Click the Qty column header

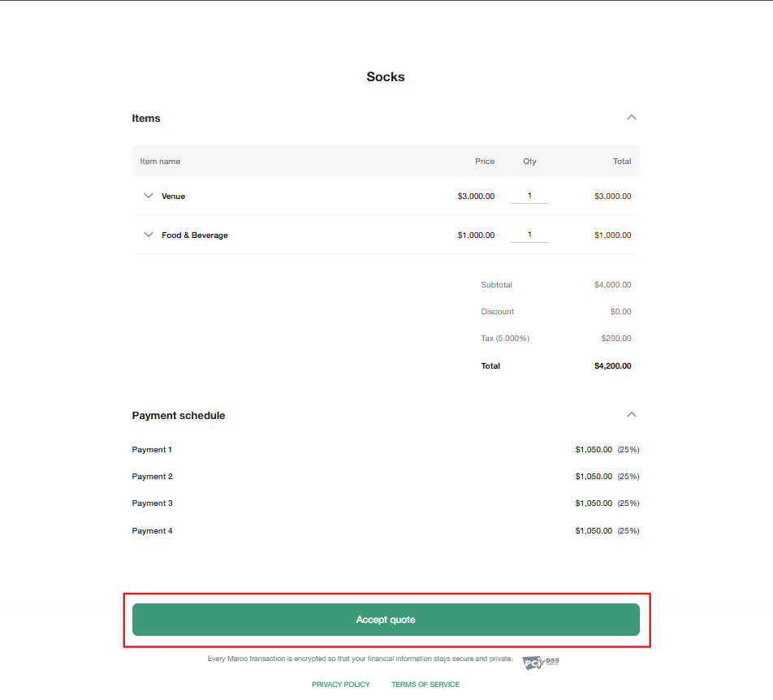tap(529, 162)
